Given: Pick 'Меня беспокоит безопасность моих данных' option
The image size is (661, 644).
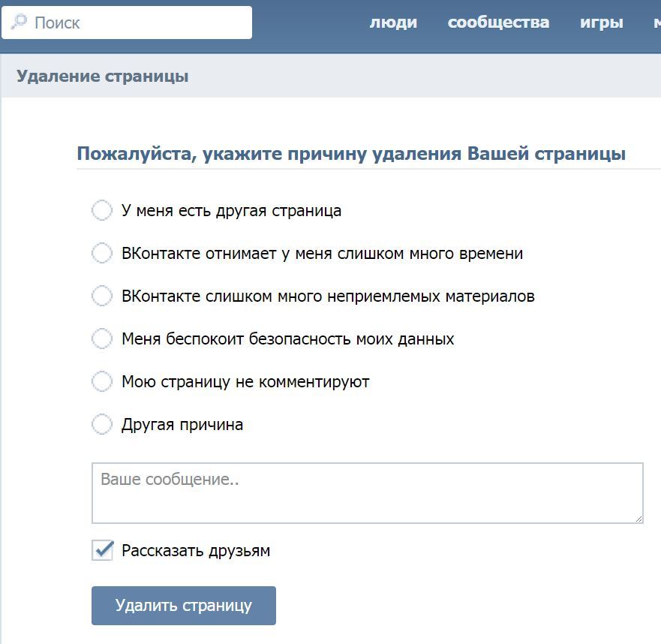Looking at the screenshot, I should point(102,339).
